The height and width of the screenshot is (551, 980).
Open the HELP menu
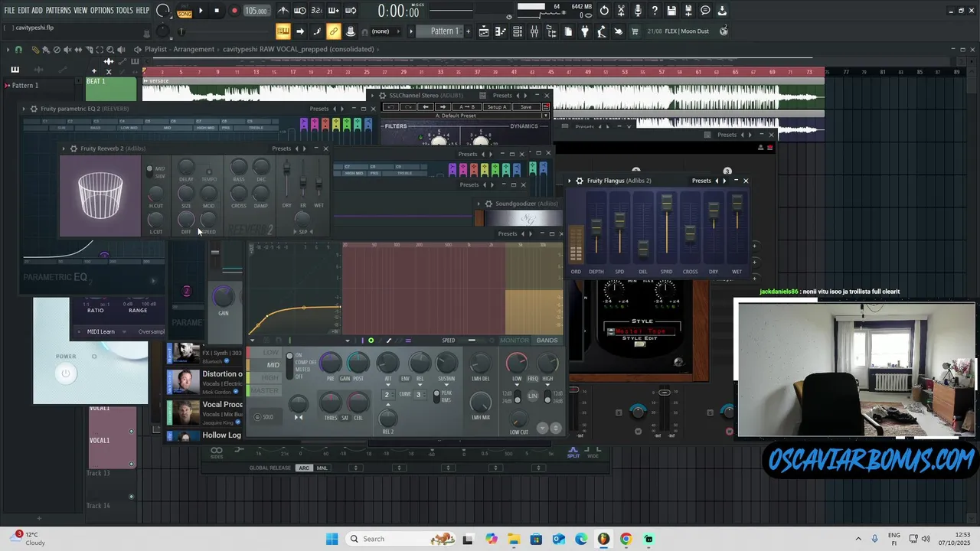(142, 11)
